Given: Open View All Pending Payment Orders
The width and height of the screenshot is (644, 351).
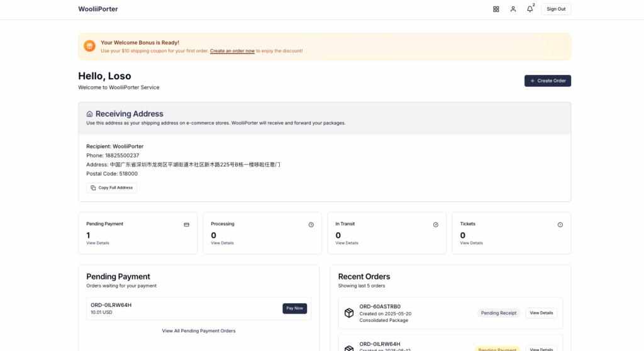Looking at the screenshot, I should coord(198,331).
